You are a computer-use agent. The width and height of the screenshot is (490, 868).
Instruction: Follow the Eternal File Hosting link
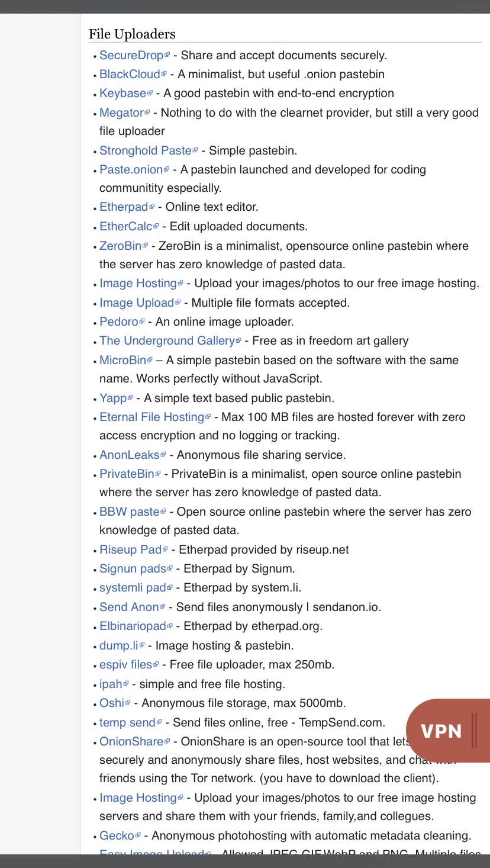pyautogui.click(x=151, y=417)
